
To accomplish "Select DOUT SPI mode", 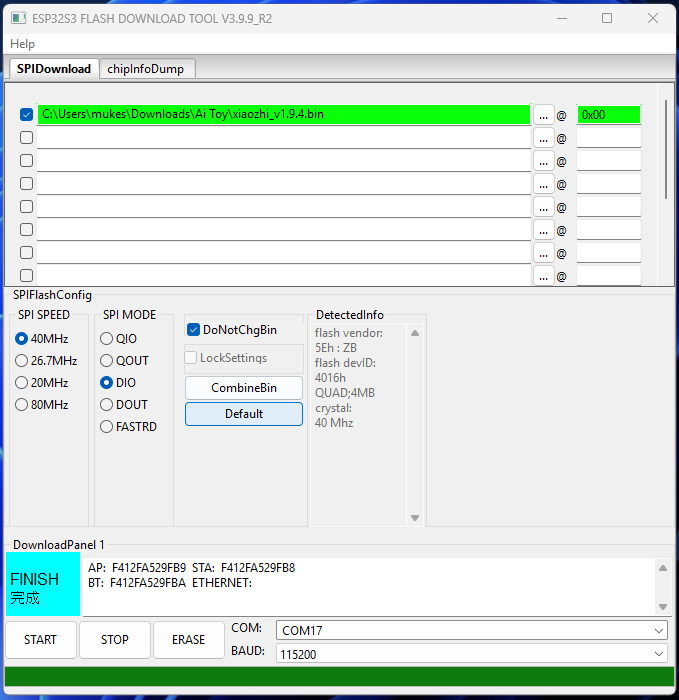I will point(124,405).
